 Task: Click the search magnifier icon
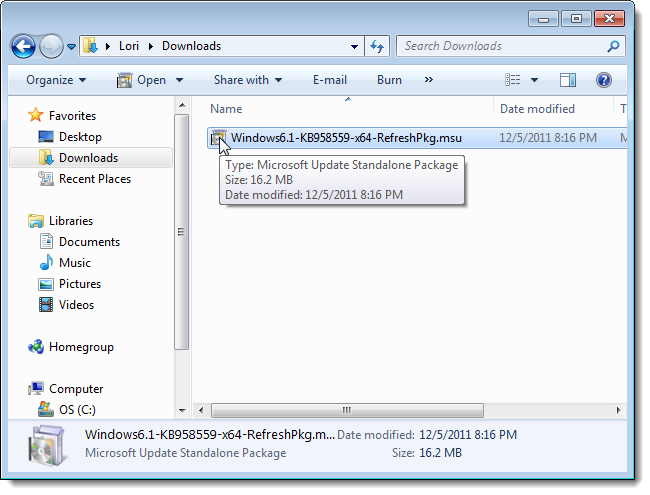coord(614,46)
